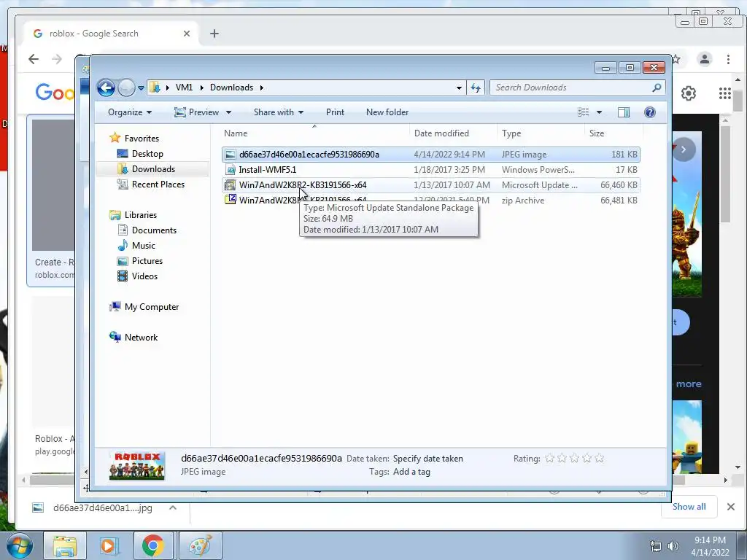Click Add a tag field

coord(411,472)
